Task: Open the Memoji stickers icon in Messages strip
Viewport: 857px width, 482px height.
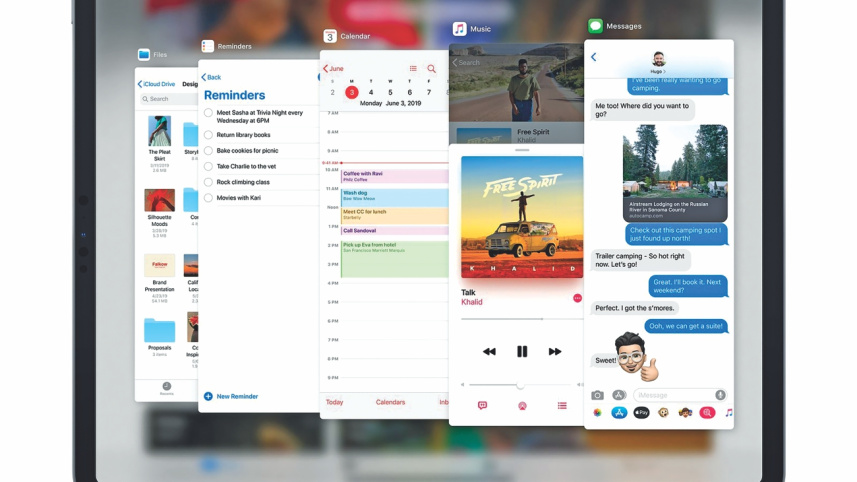Action: pos(685,413)
